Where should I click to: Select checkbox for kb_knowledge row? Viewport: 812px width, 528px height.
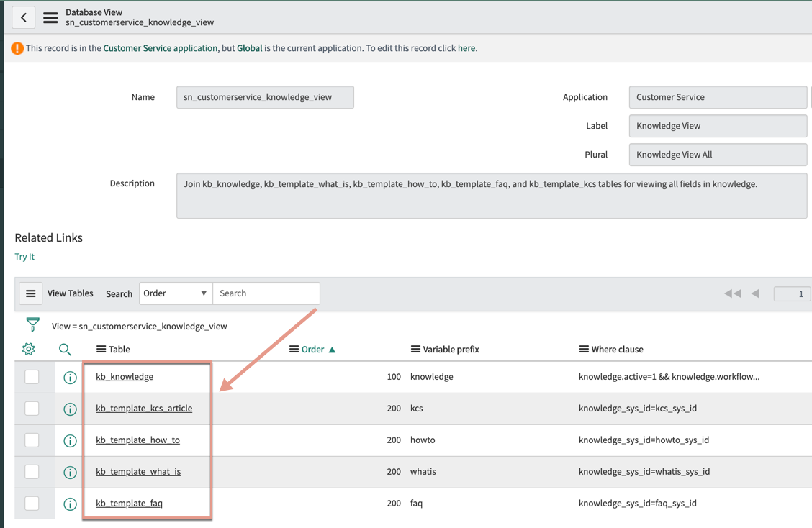pos(32,377)
